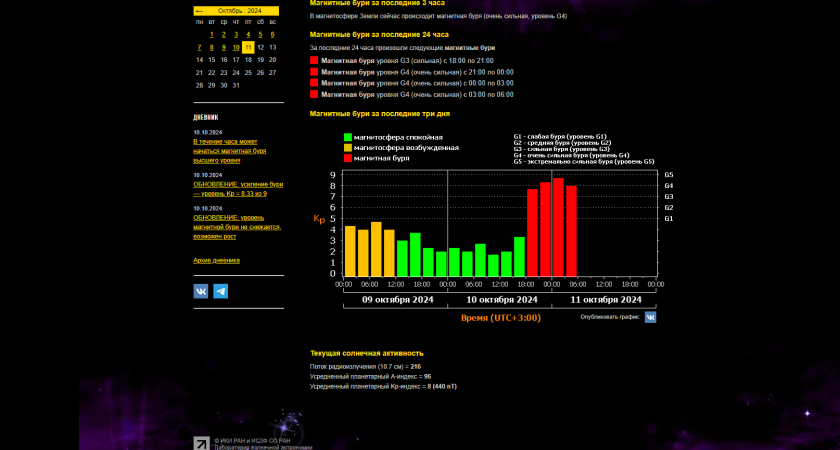The width and height of the screenshot is (840, 450).
Task: Select October 11 in the calendar
Action: pos(248,47)
